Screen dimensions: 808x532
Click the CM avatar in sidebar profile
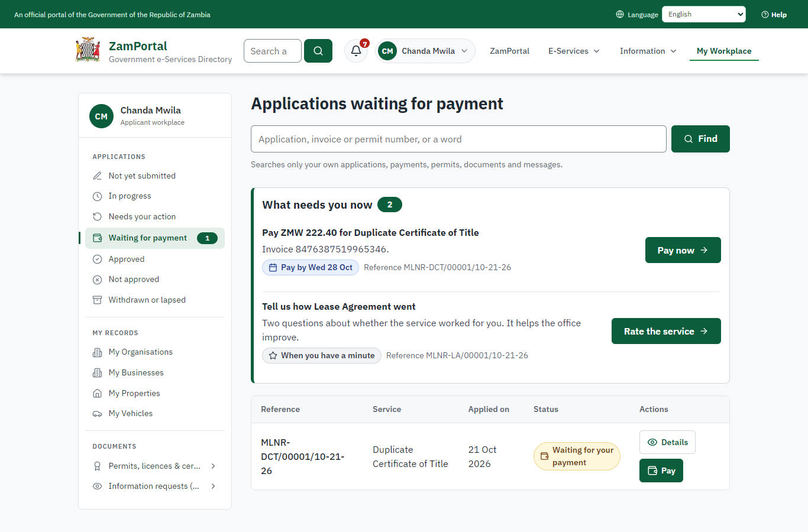(x=101, y=116)
